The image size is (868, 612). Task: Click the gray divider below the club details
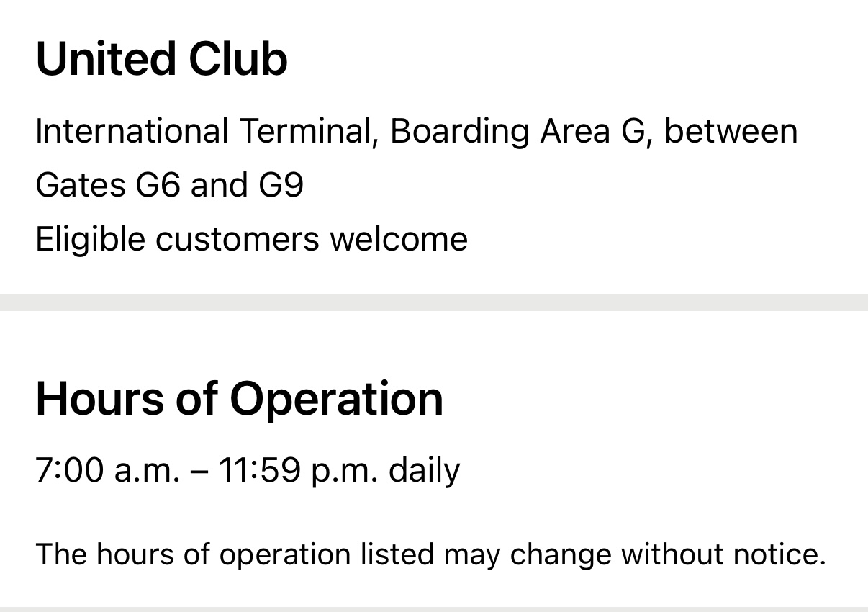[434, 302]
